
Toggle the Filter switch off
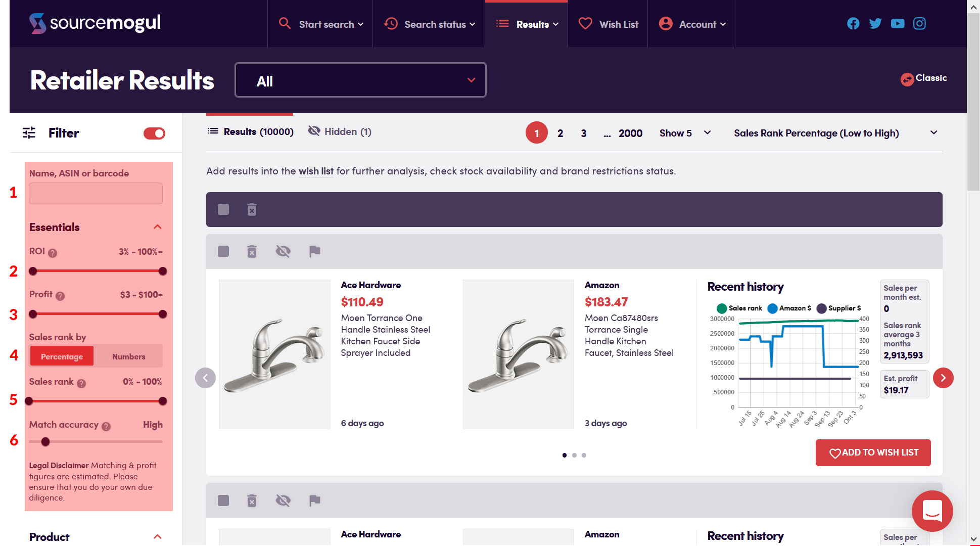pyautogui.click(x=154, y=133)
